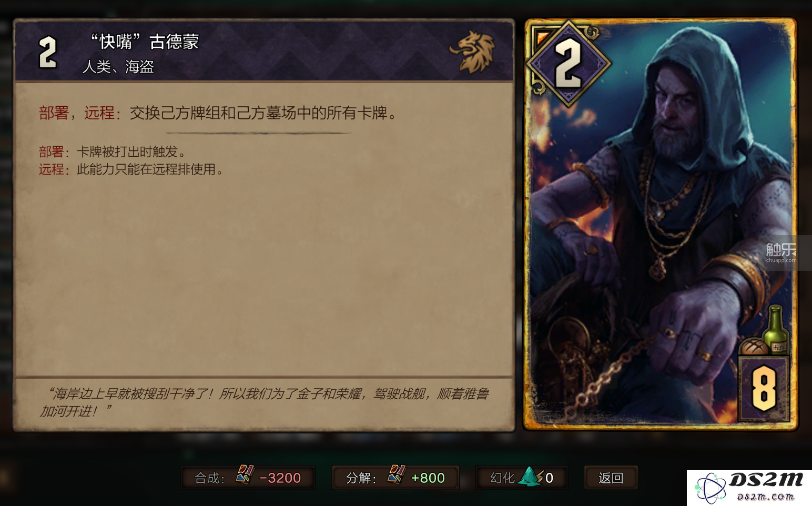Click the bread and bottle provision icon
The height and width of the screenshot is (506, 812).
(765, 331)
